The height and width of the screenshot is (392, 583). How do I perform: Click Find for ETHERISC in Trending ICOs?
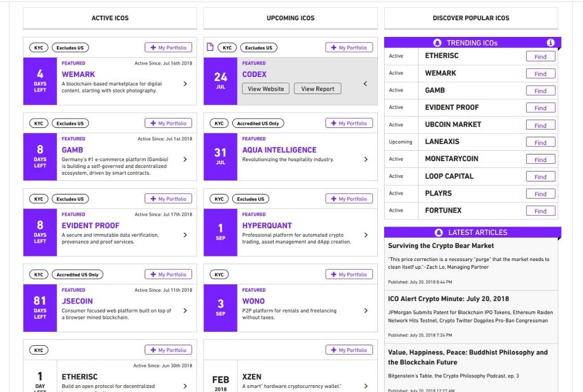[x=541, y=57]
